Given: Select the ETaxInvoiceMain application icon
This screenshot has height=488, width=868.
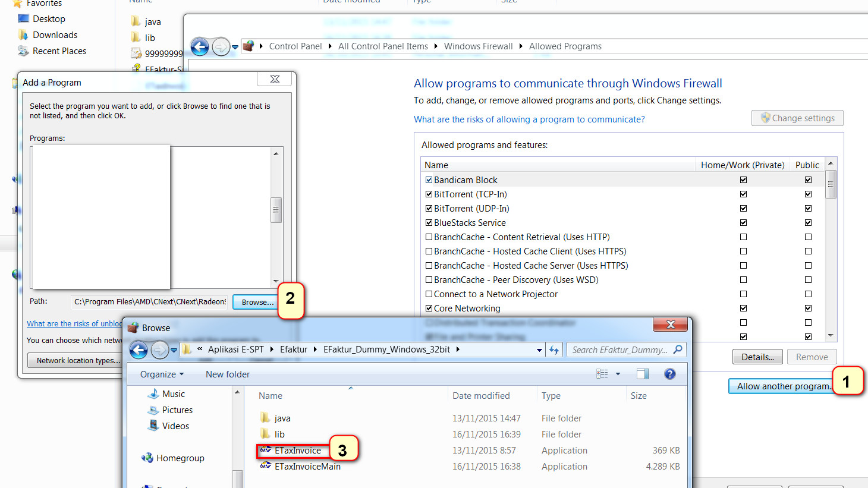Looking at the screenshot, I should point(266,467).
